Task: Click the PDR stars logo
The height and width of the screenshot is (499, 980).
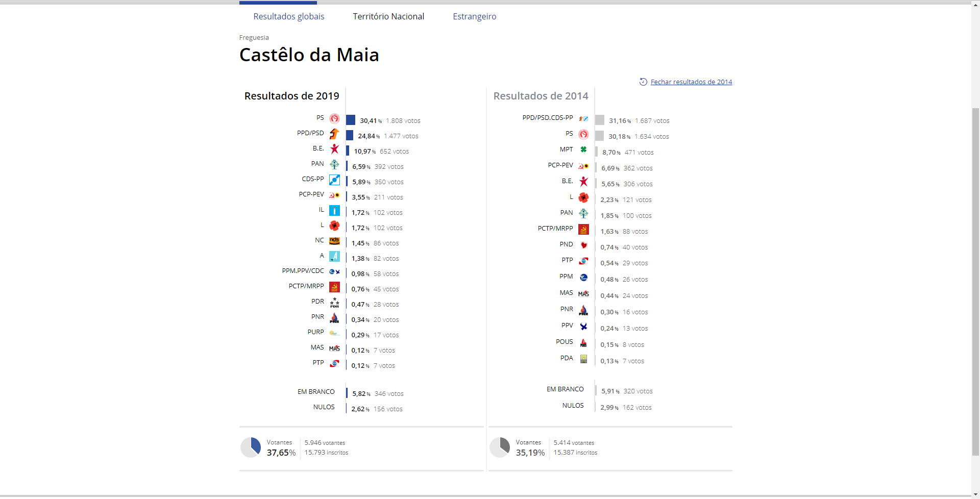Action: pyautogui.click(x=334, y=302)
